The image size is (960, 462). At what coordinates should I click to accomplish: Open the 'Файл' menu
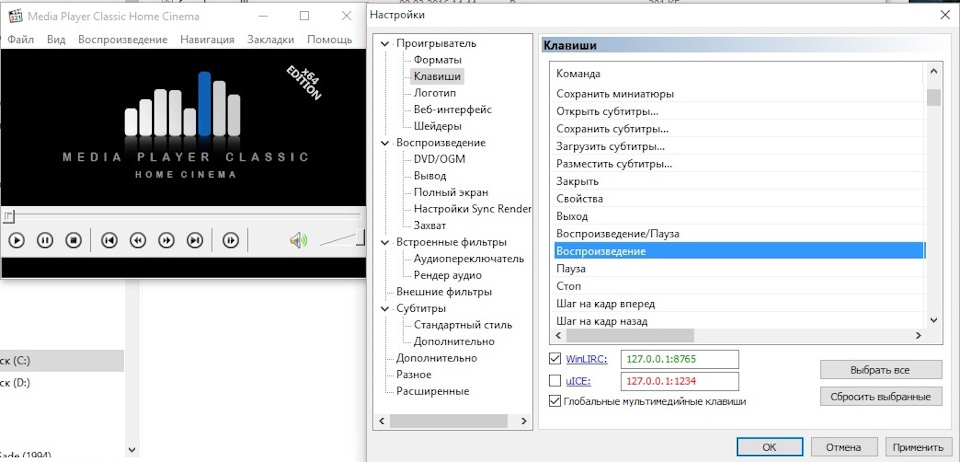(x=20, y=39)
